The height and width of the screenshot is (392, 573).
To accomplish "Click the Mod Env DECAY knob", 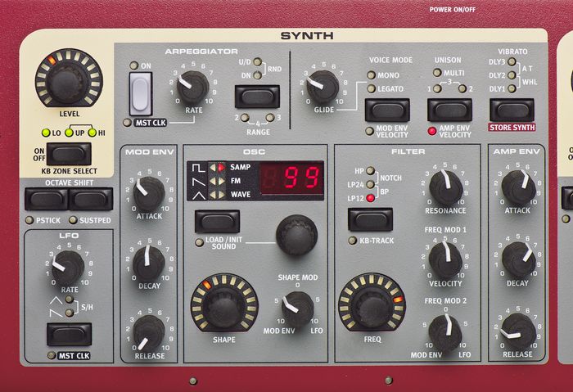I will 149,264.
